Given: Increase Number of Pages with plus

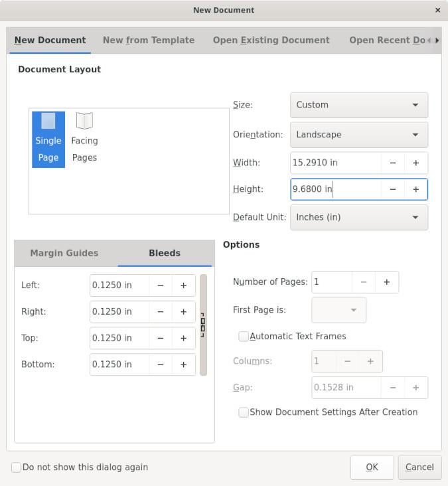Looking at the screenshot, I should click(x=387, y=282).
